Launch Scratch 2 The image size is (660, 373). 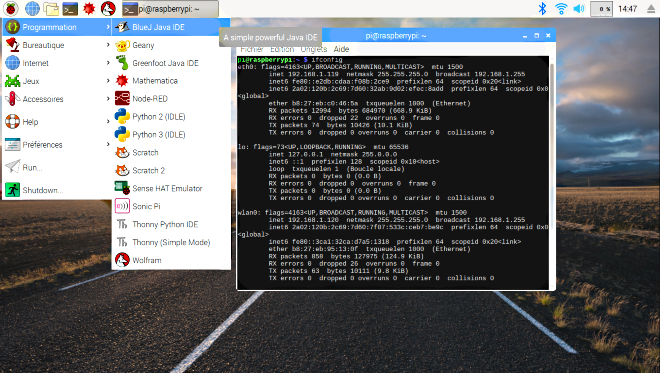(x=171, y=171)
